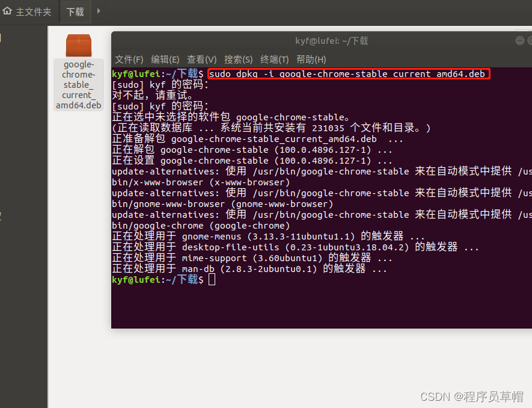
Task: Click the 对不起，请重试。 line
Action: 152,95
